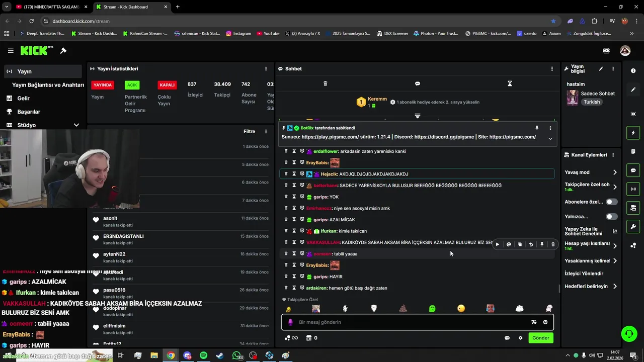644x362 pixels.
Task: Click the Kick logo
Action: click(37, 51)
